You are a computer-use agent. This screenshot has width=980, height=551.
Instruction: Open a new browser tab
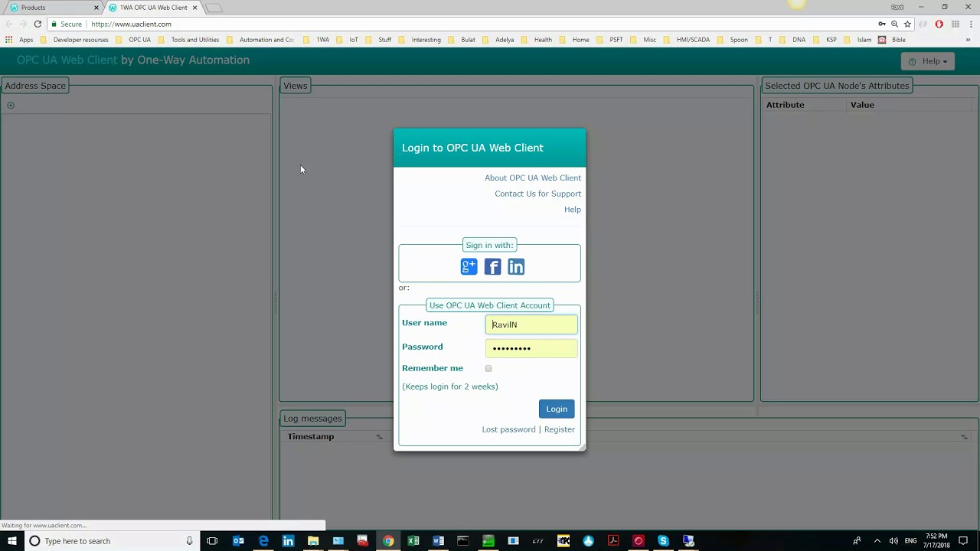pyautogui.click(x=214, y=8)
